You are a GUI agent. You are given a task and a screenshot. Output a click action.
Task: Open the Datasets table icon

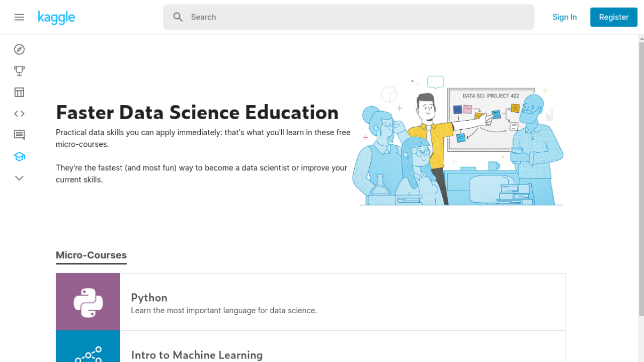[19, 93]
